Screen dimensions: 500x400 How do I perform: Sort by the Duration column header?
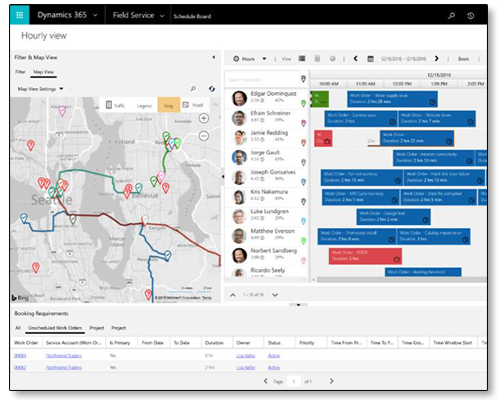pos(214,343)
